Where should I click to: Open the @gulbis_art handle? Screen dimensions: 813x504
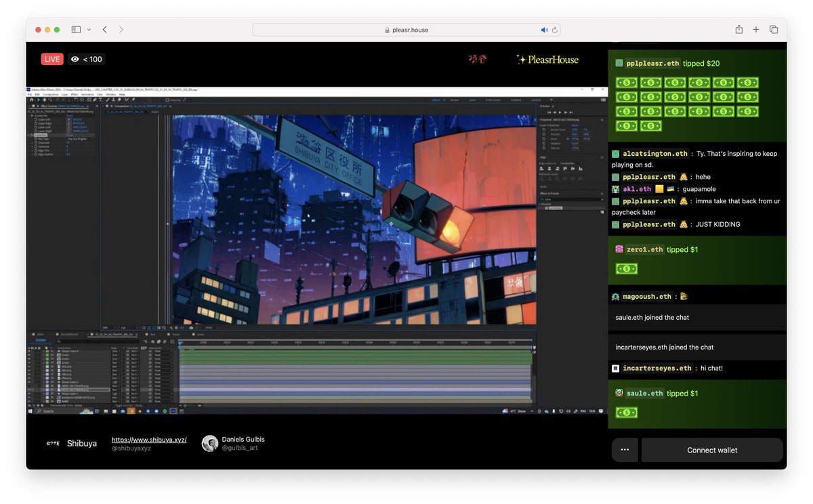coord(240,448)
